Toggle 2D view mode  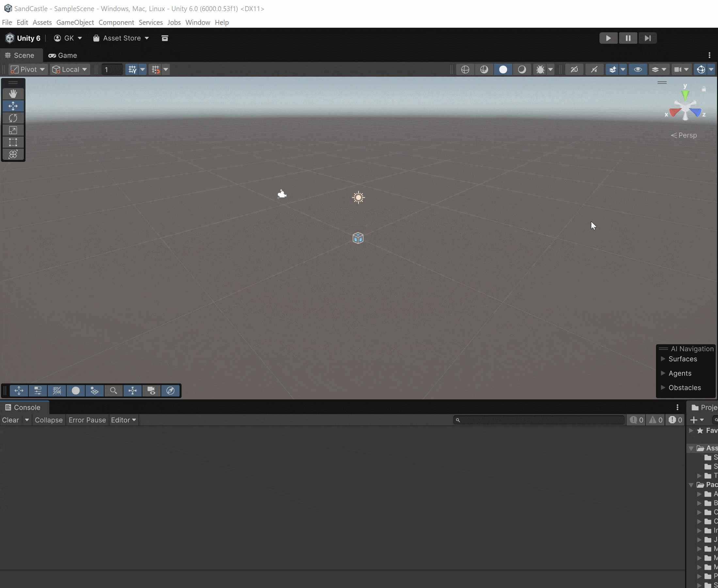pos(574,69)
